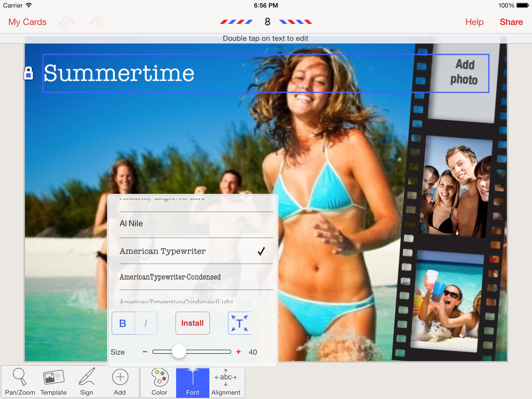Image resolution: width=532 pixels, height=399 pixels.
Task: Decrease font size with minus button
Action: coord(145,352)
